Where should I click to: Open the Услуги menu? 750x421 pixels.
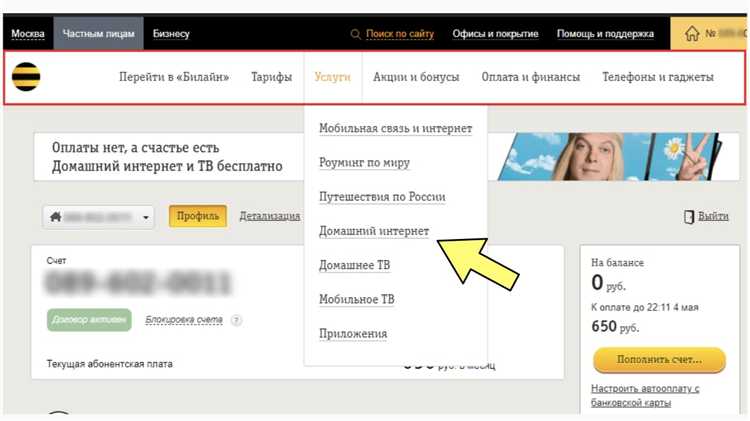click(x=332, y=77)
